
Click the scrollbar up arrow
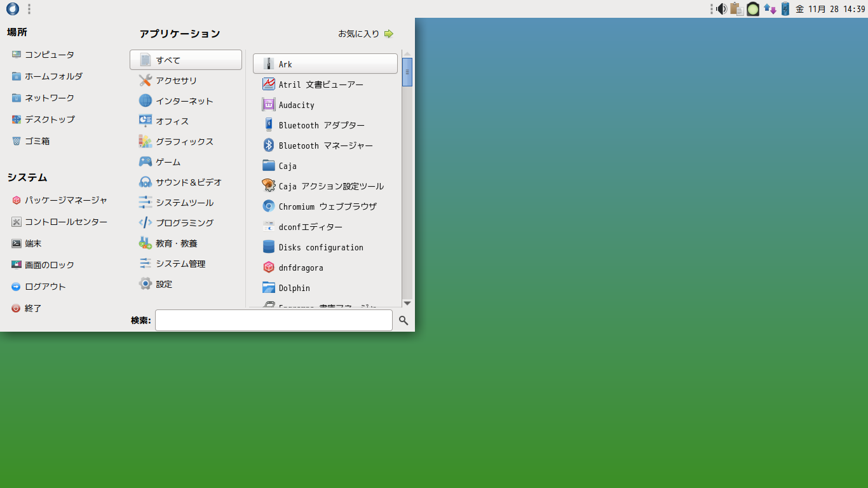coord(407,54)
